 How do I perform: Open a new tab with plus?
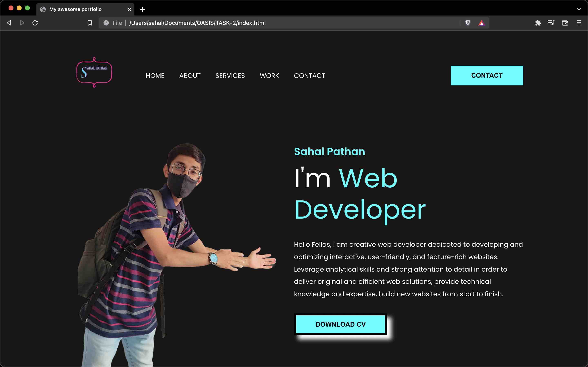coord(143,9)
